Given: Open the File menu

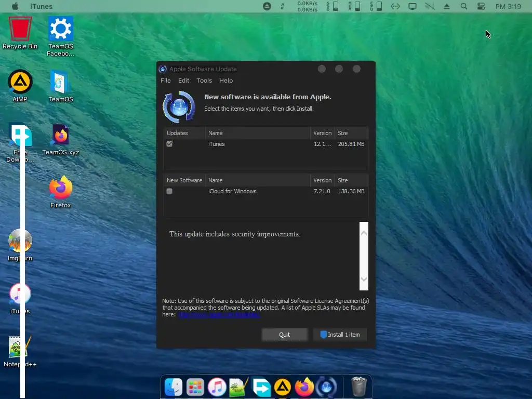Looking at the screenshot, I should (x=166, y=81).
